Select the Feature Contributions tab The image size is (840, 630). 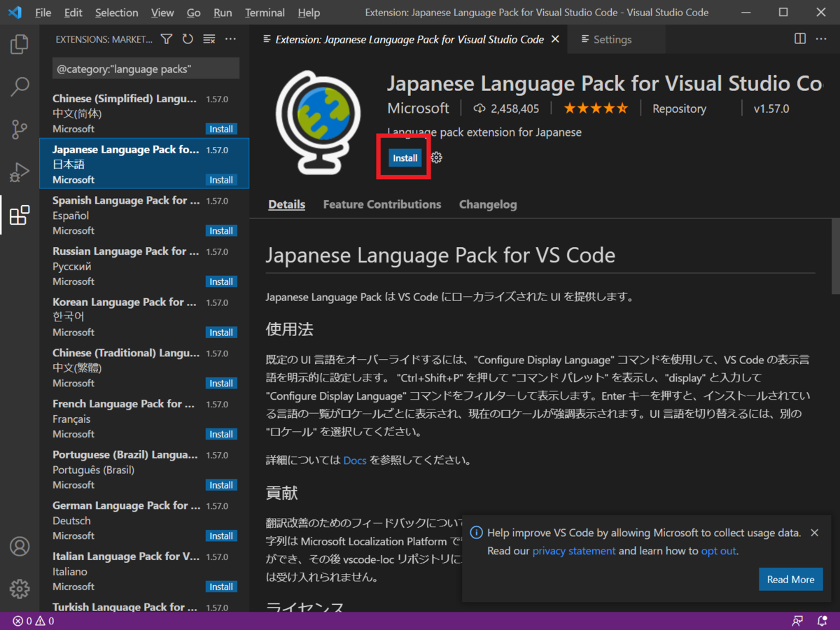(x=382, y=204)
